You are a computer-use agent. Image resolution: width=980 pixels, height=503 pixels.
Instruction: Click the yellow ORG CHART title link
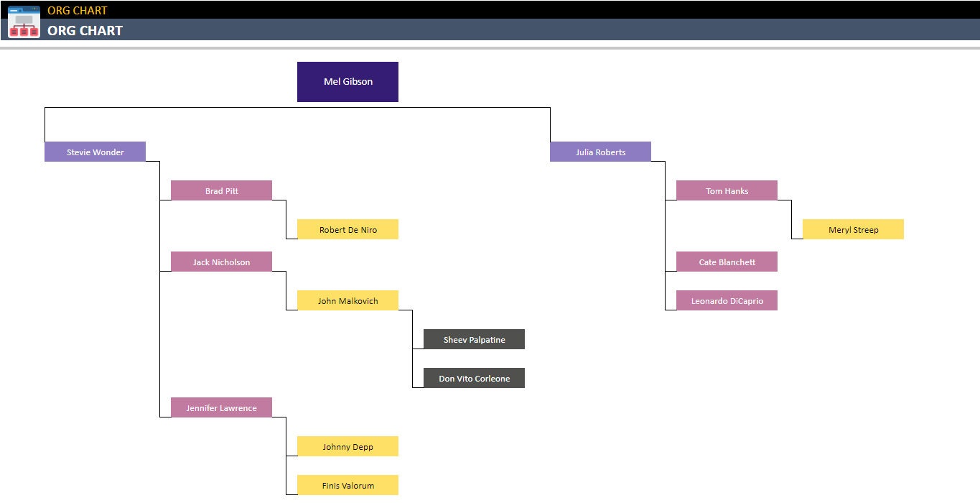click(x=76, y=10)
